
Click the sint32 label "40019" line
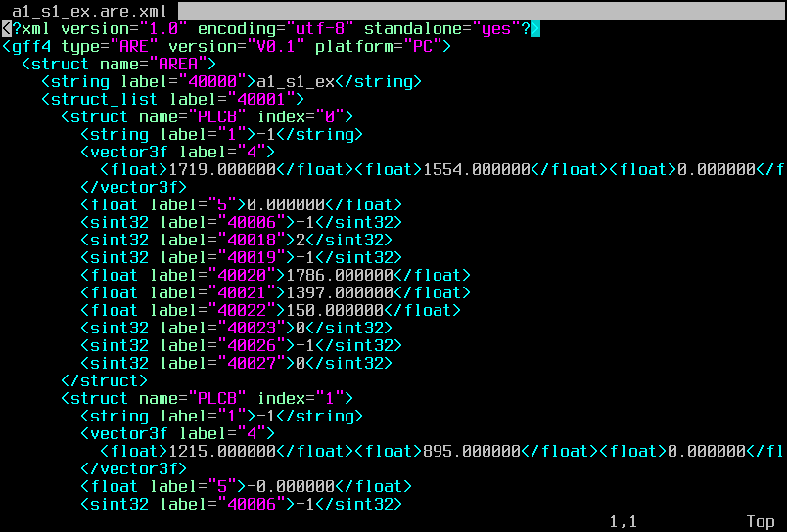(242, 257)
